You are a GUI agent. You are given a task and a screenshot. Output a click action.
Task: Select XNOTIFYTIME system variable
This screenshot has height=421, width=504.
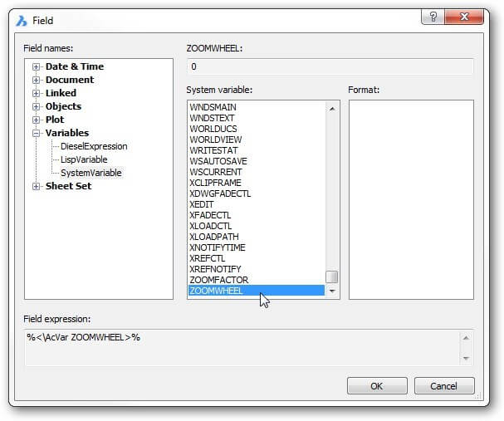(257, 247)
